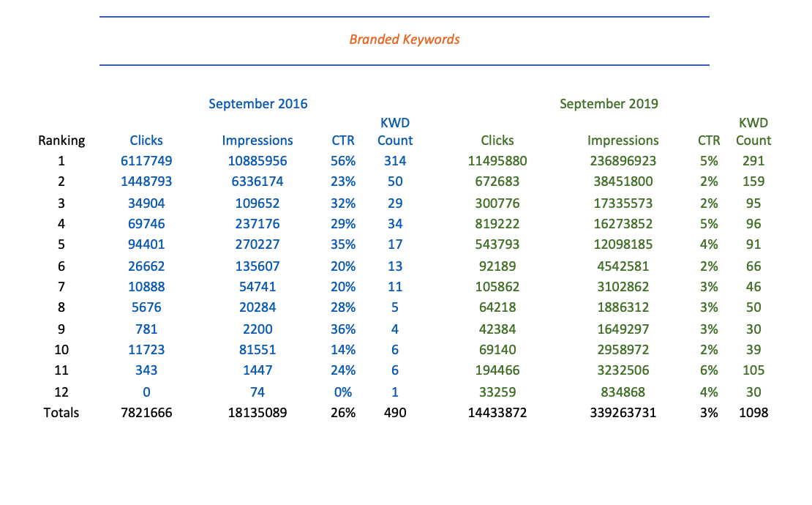Click the Branded Keywords title

click(x=405, y=40)
